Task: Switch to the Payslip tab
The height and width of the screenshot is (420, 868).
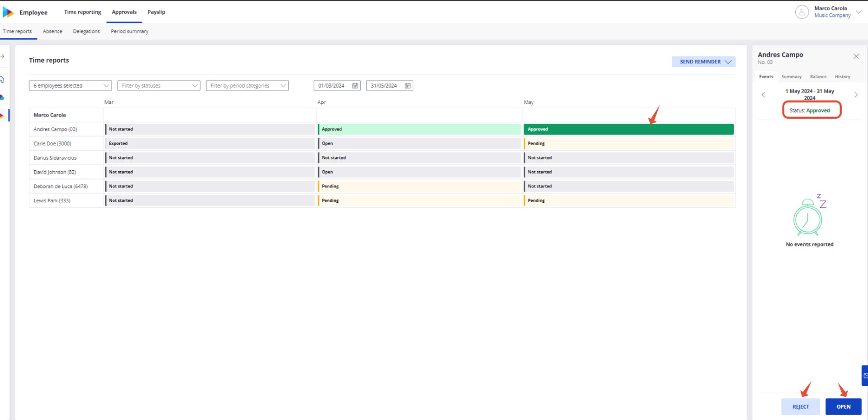Action: [x=156, y=12]
